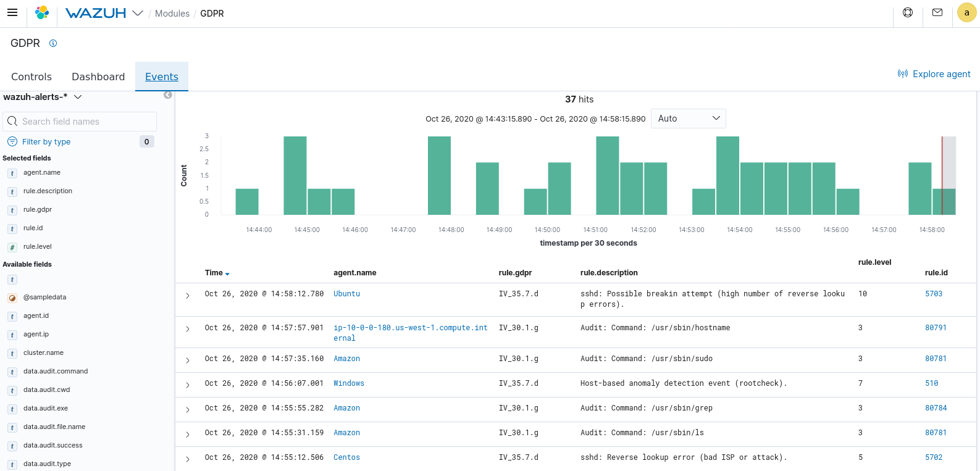This screenshot has height=471, width=980.
Task: Click the histogram bar near 14:48:00
Action: 439,176
